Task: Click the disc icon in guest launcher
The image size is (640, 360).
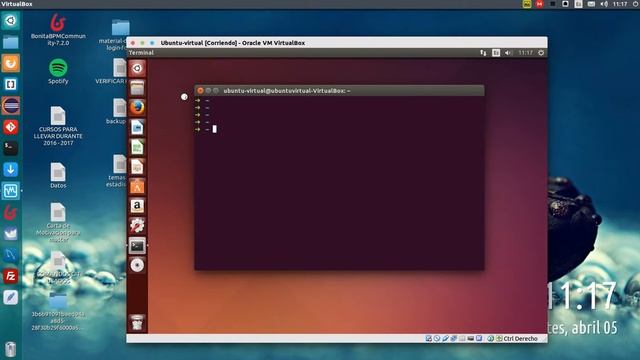Action: click(137, 265)
